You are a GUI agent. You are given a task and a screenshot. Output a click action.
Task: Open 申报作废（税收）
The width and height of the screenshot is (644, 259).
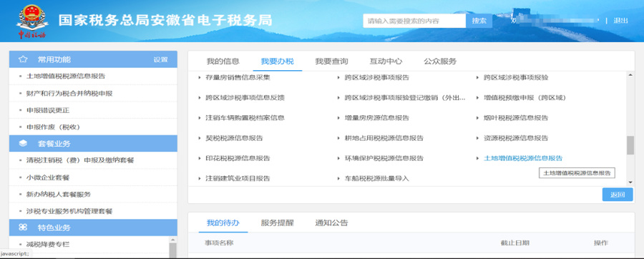[54, 127]
